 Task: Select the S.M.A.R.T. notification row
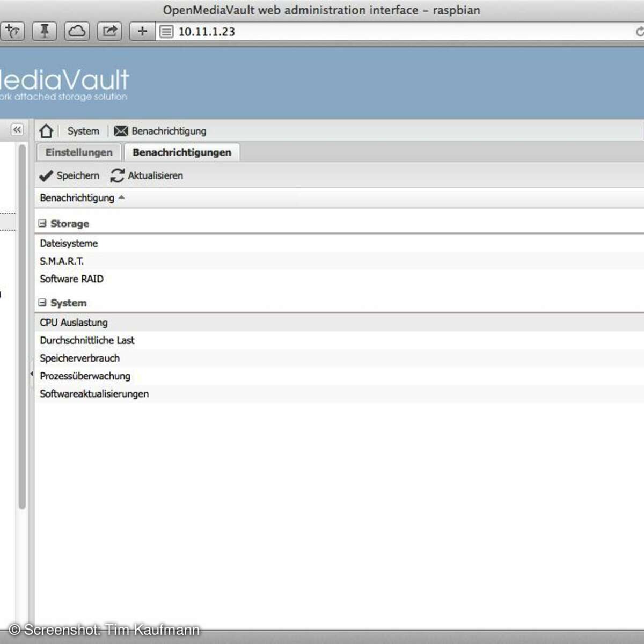pos(62,261)
